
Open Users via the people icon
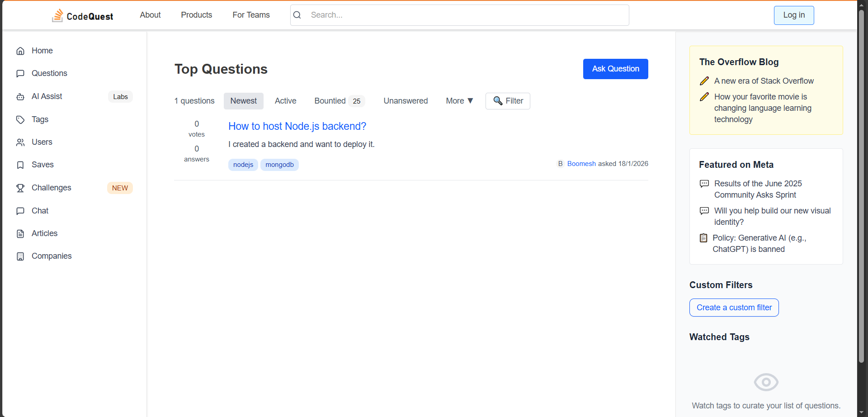tap(20, 142)
